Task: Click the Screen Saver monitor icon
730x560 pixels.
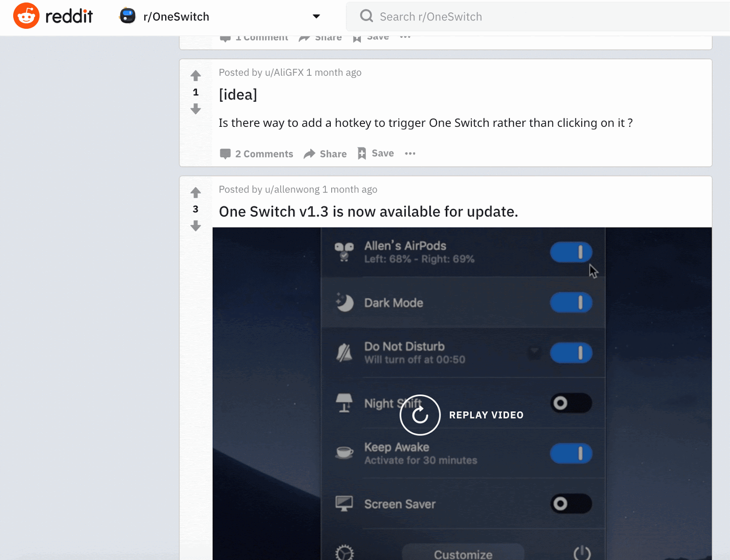Action: (344, 504)
